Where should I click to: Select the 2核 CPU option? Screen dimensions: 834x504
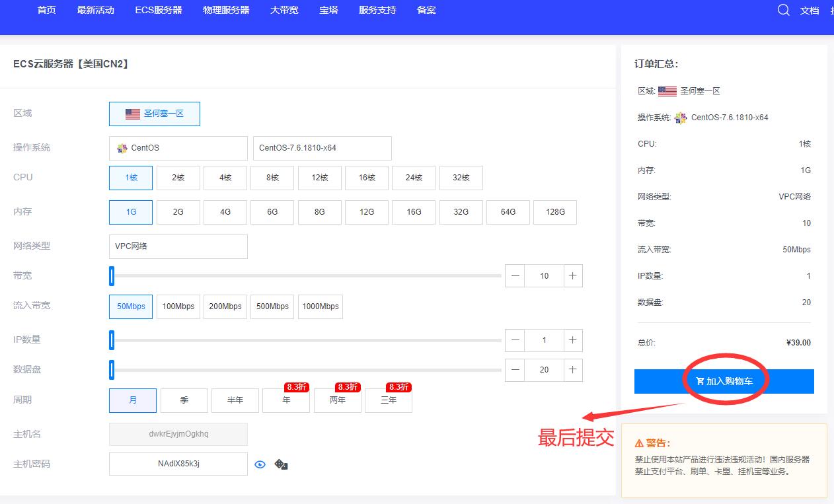178,178
